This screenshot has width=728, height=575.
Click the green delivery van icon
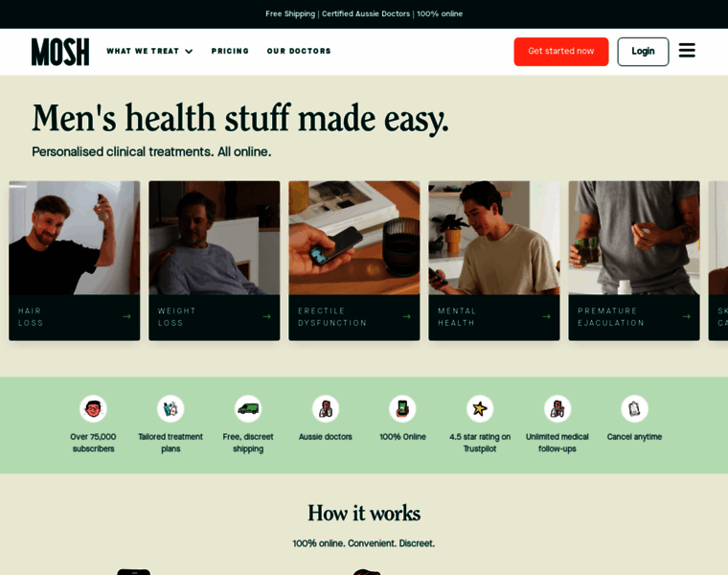click(x=248, y=408)
